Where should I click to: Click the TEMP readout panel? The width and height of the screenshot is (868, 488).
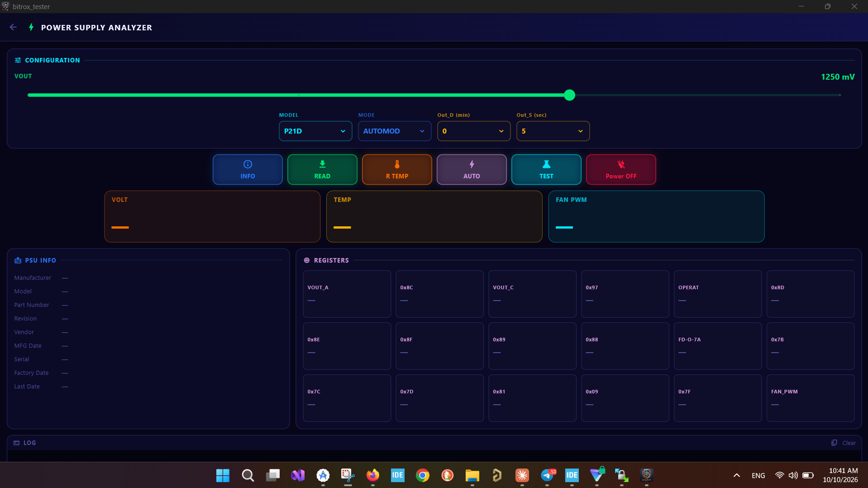(434, 216)
